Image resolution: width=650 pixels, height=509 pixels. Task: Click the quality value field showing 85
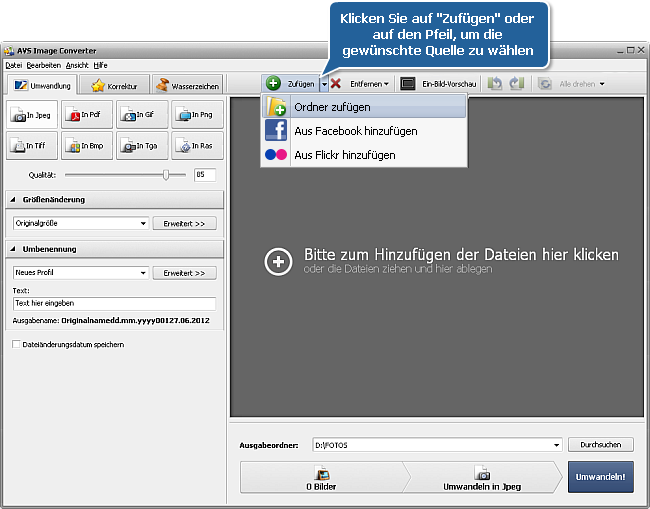click(x=205, y=175)
